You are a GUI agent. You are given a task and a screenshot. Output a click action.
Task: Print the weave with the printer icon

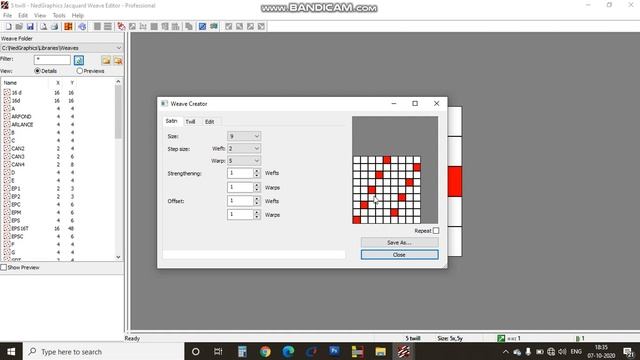click(54, 27)
